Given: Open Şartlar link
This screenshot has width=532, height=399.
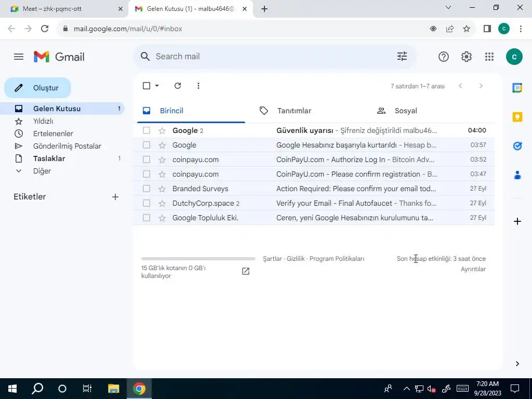Looking at the screenshot, I should [x=272, y=259].
